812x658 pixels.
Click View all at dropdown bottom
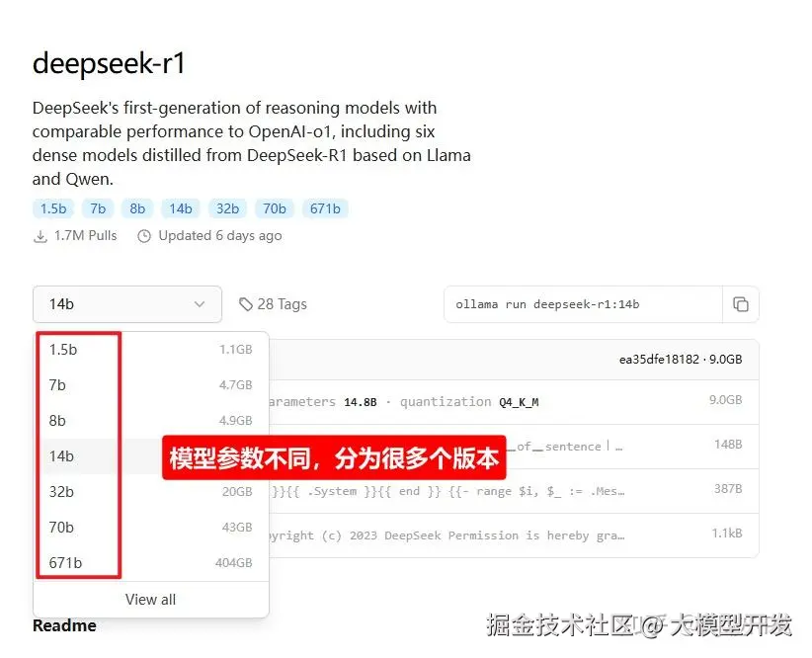tap(151, 600)
